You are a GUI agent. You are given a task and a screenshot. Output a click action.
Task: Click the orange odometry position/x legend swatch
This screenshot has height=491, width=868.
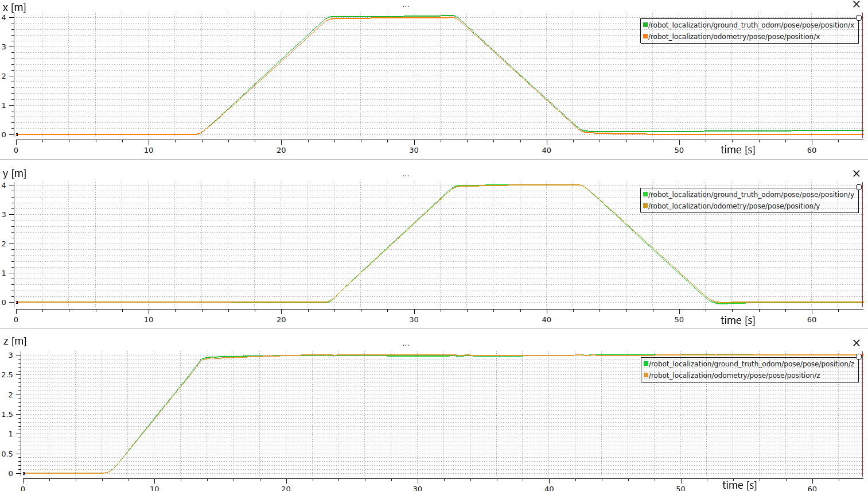pos(645,37)
